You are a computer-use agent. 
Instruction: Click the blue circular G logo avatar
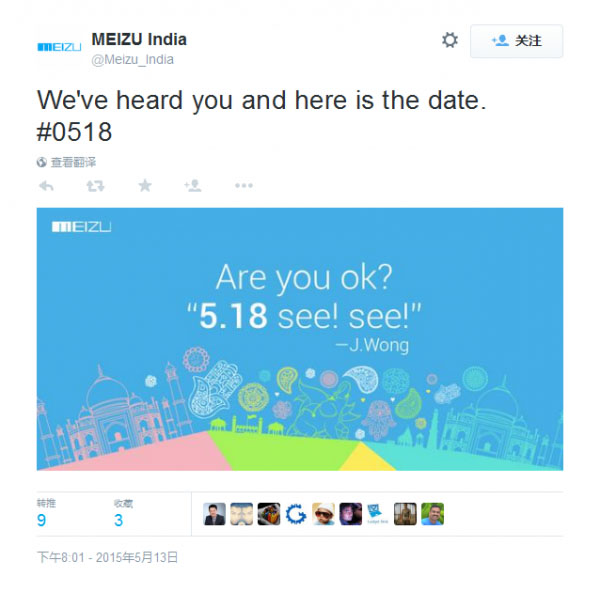[x=296, y=514]
